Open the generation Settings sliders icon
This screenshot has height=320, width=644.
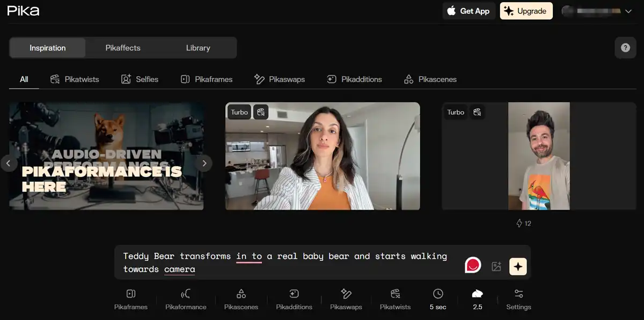[x=518, y=299]
